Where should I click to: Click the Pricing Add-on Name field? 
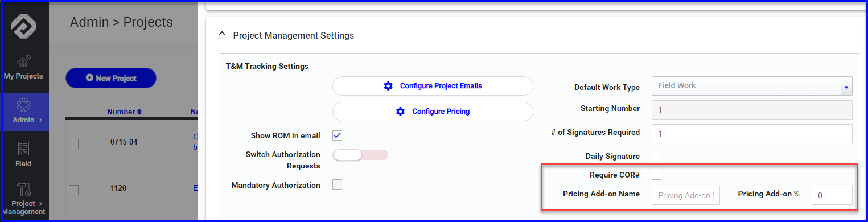tap(685, 195)
